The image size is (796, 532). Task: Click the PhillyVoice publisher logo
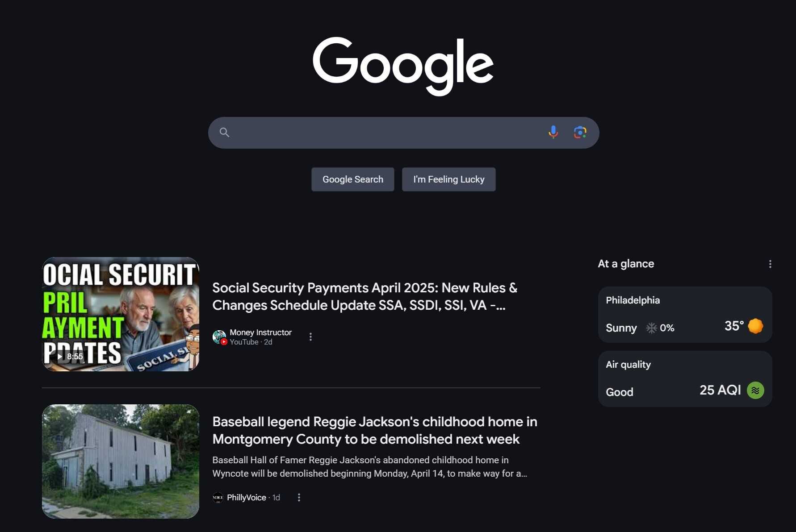click(218, 497)
